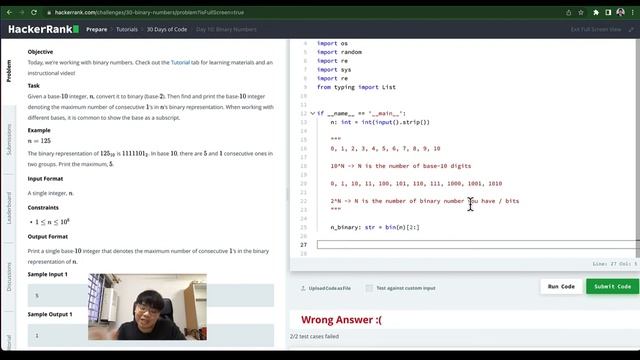640x360 pixels.
Task: Click the Line 27 Col status text
Action: 615,264
